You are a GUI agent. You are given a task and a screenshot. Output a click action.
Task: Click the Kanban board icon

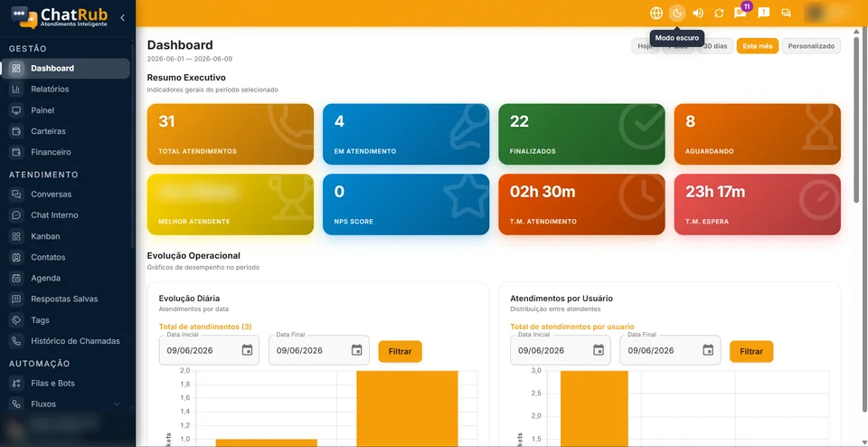pos(16,236)
